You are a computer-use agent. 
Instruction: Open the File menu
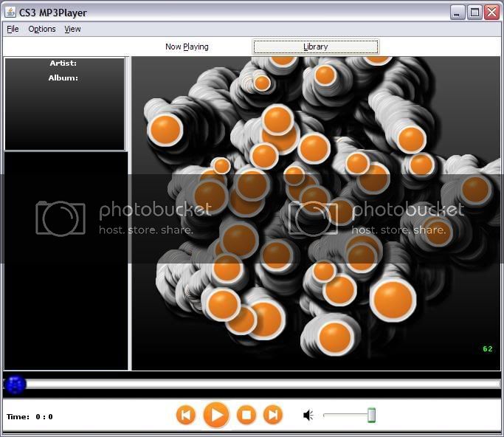pyautogui.click(x=13, y=29)
